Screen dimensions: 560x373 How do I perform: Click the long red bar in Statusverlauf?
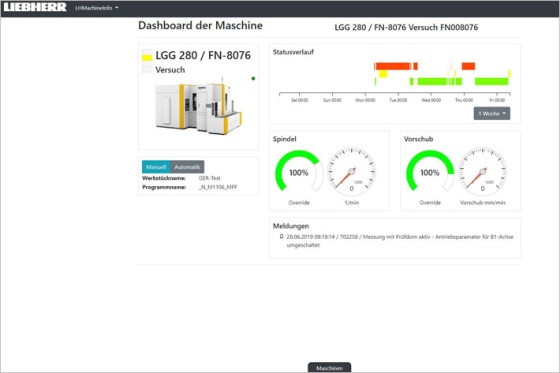pos(393,66)
